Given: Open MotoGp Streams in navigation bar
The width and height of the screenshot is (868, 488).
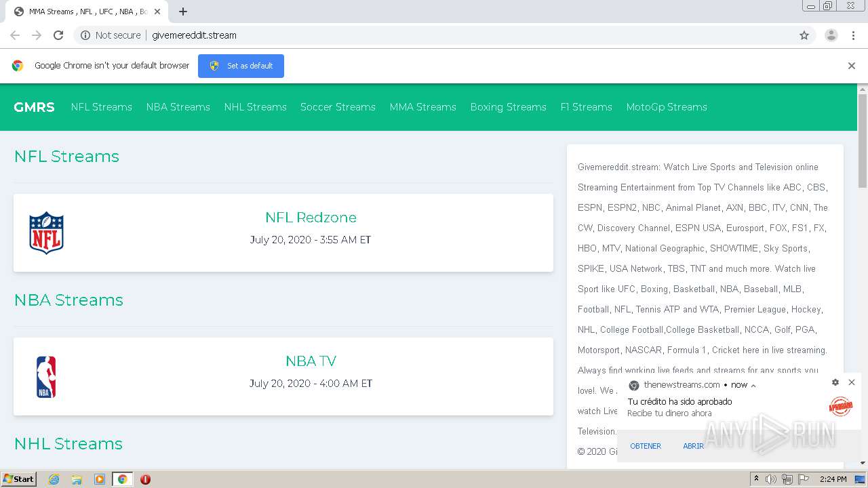Looking at the screenshot, I should 667,107.
